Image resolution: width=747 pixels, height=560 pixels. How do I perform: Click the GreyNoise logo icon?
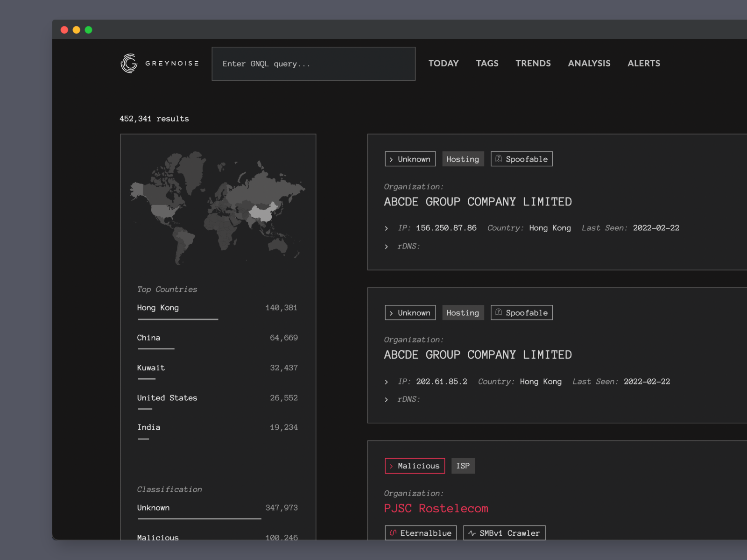(129, 64)
